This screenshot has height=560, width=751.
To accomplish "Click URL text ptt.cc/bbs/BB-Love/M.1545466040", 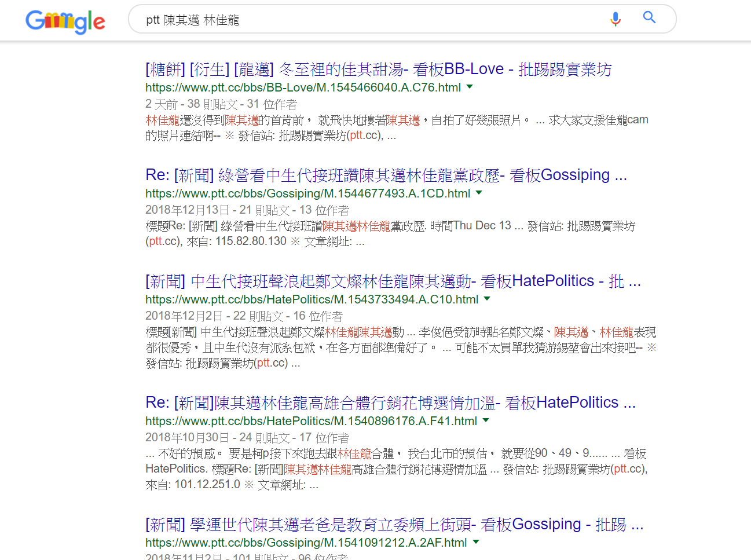I will coord(303,87).
